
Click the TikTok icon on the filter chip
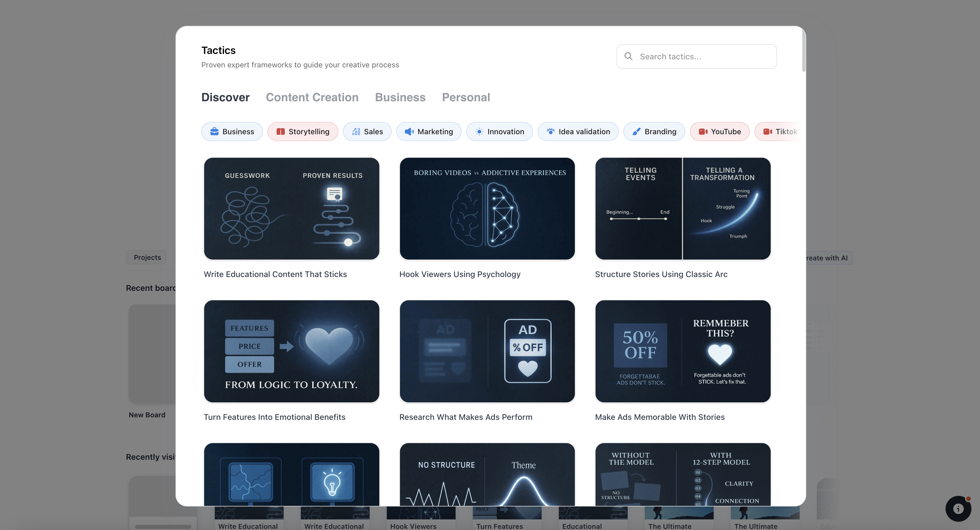(x=768, y=131)
